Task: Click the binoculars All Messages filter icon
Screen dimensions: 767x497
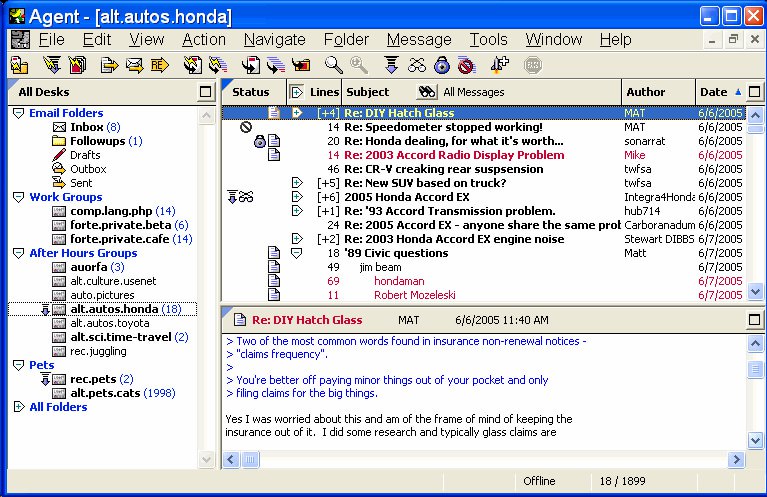Action: pos(427,92)
